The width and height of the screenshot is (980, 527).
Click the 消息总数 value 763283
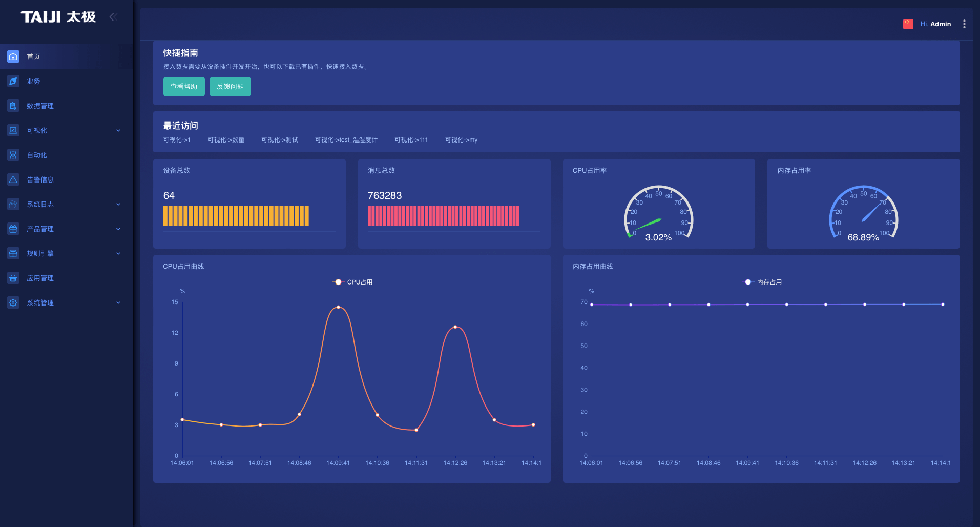tap(385, 195)
